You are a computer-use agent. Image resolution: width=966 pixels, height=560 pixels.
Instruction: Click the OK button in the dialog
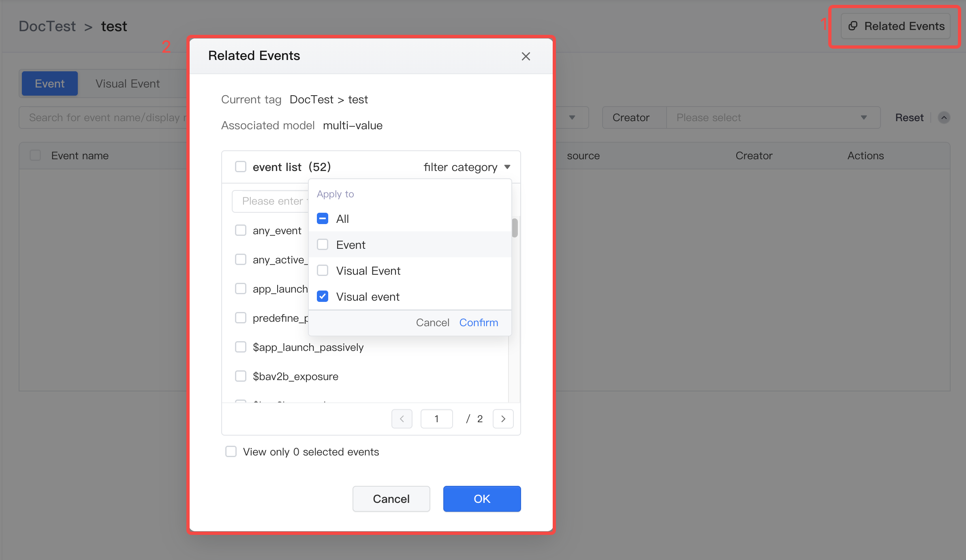(x=482, y=499)
